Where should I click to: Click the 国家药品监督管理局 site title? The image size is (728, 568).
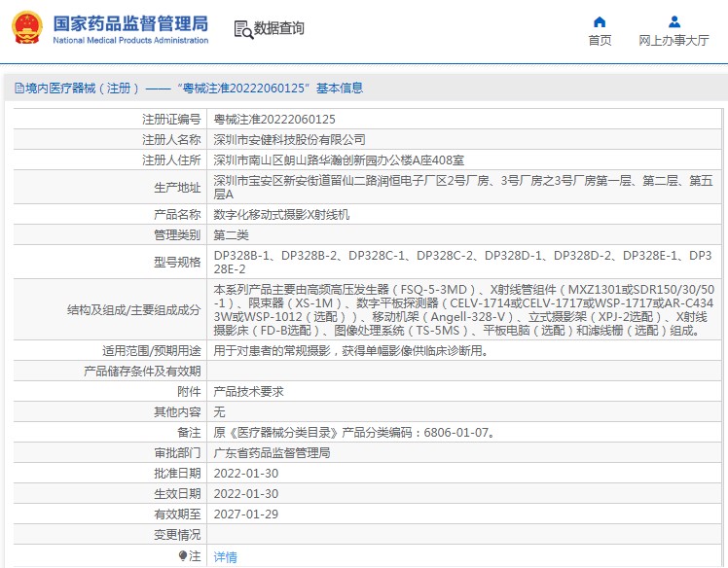tap(129, 22)
